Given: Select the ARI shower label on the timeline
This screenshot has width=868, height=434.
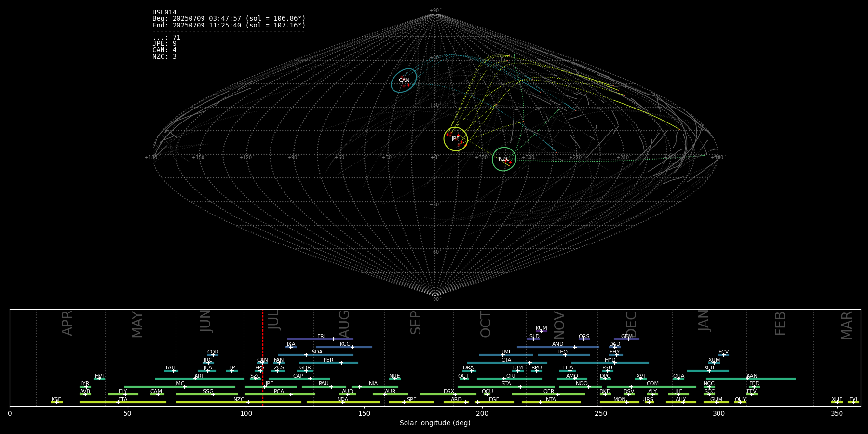Looking at the screenshot, I should [199, 376].
